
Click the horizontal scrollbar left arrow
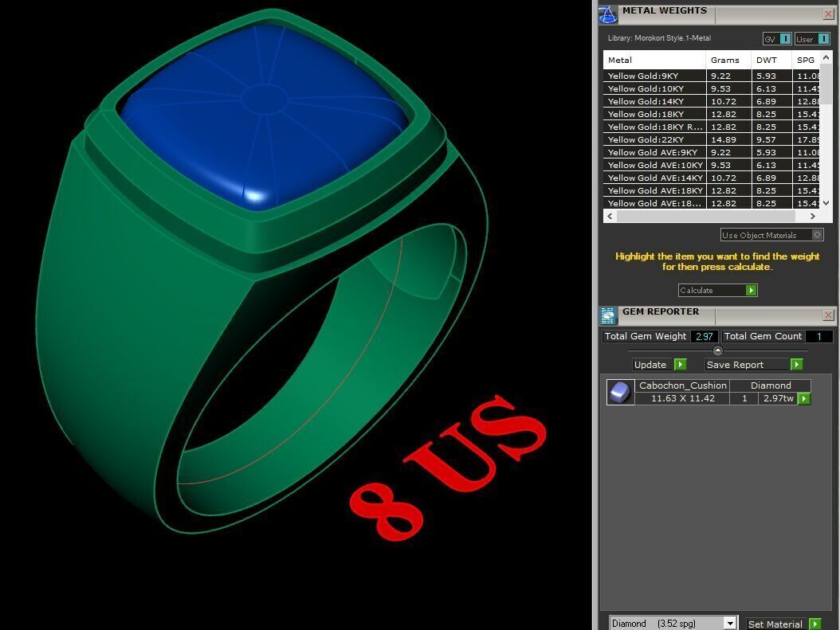610,217
